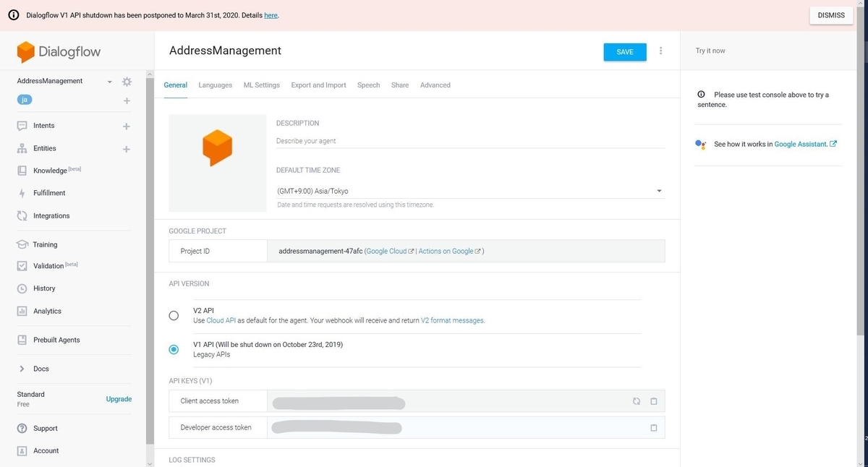This screenshot has width=868, height=467.
Task: Switch to Speech tab
Action: 368,85
